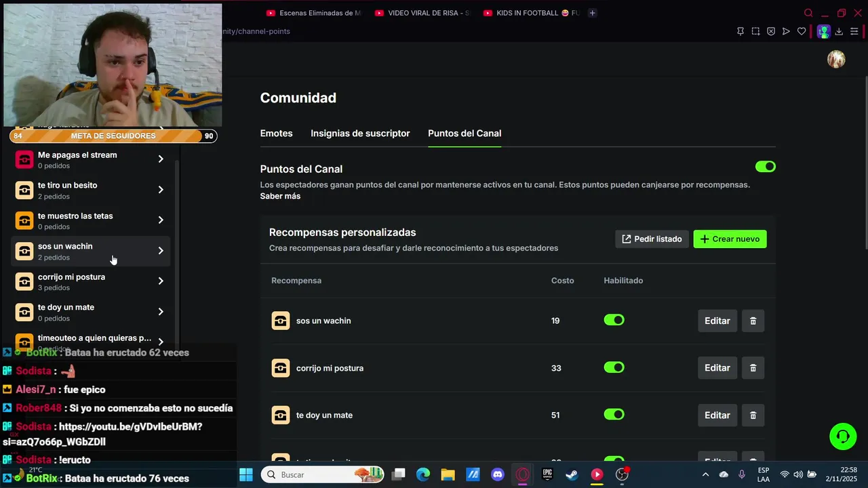Disable the corrijo mi postura reward toggle
This screenshot has height=488, width=868.
point(614,367)
